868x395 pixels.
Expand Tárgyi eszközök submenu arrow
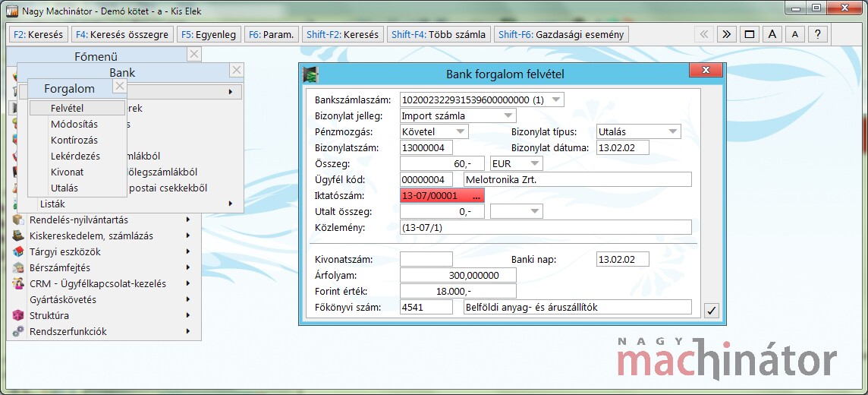(188, 251)
